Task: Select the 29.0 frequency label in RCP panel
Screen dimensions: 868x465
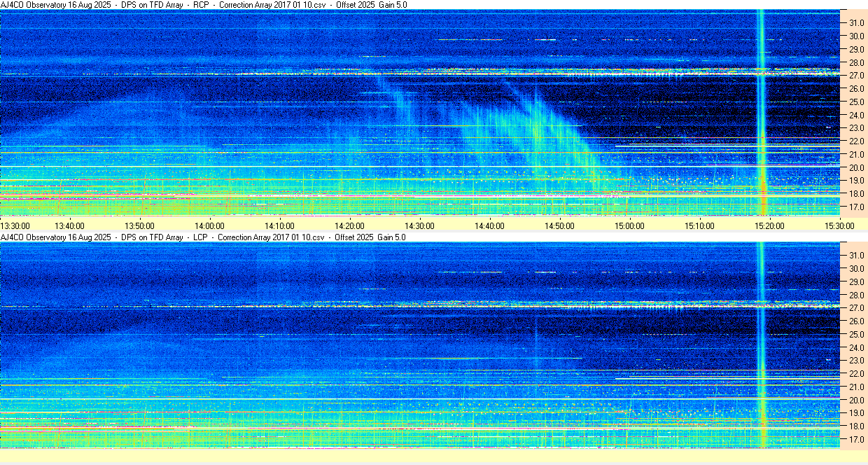Action: [x=857, y=50]
